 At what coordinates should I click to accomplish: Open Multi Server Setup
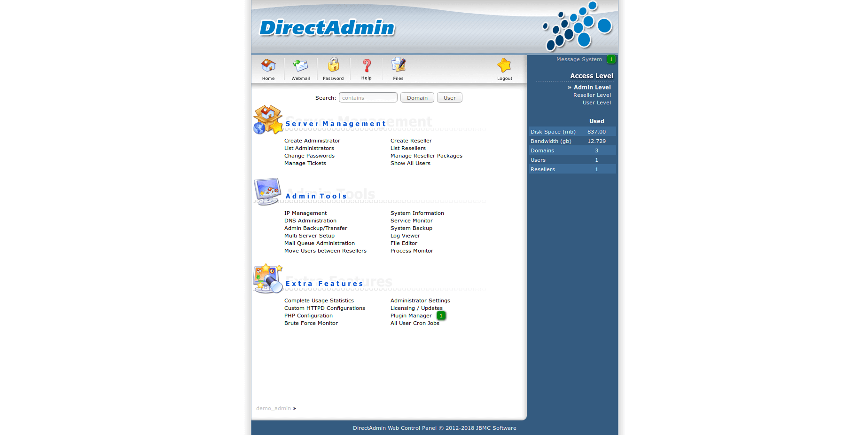point(309,236)
